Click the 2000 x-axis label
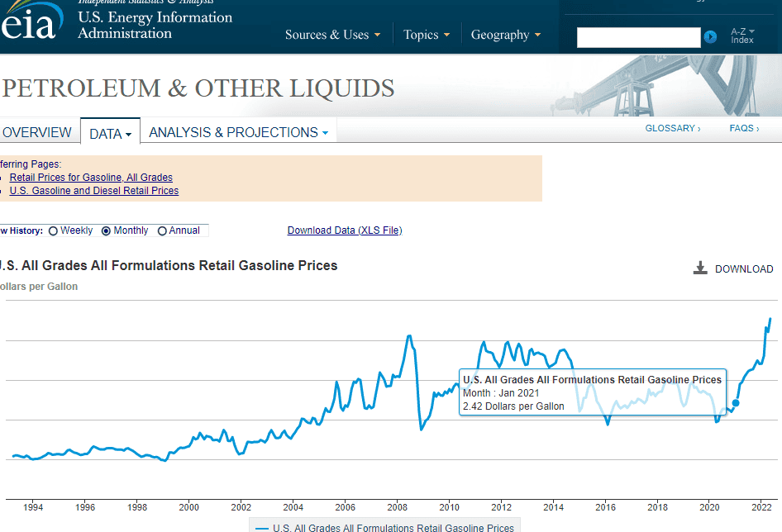The image size is (782, 532). coord(189,507)
